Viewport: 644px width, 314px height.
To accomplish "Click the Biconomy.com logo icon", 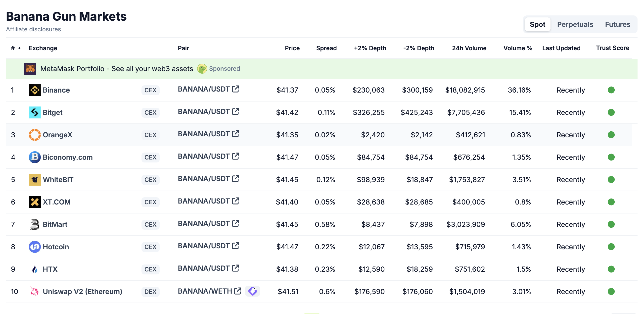I will [x=35, y=157].
